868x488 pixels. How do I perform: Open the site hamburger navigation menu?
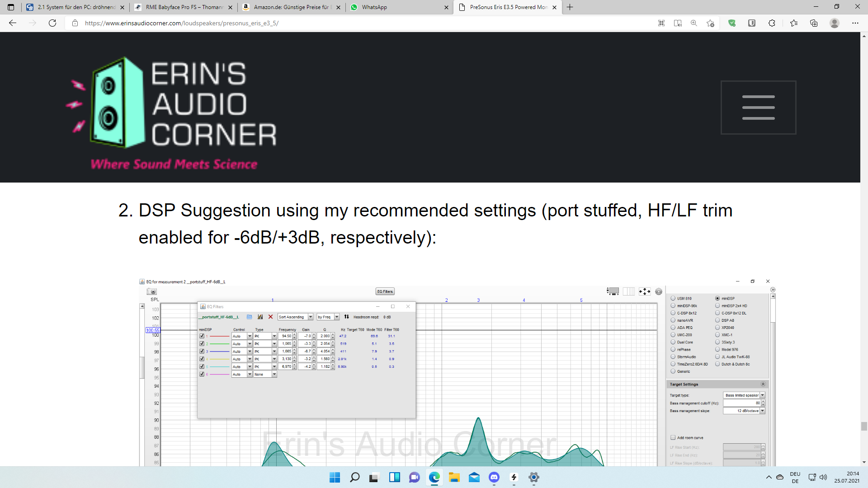[758, 108]
